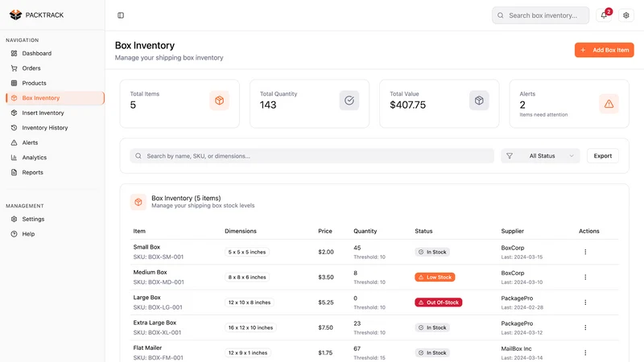Image resolution: width=644 pixels, height=362 pixels.
Task: Open Insert Inventory page
Action: [55, 113]
